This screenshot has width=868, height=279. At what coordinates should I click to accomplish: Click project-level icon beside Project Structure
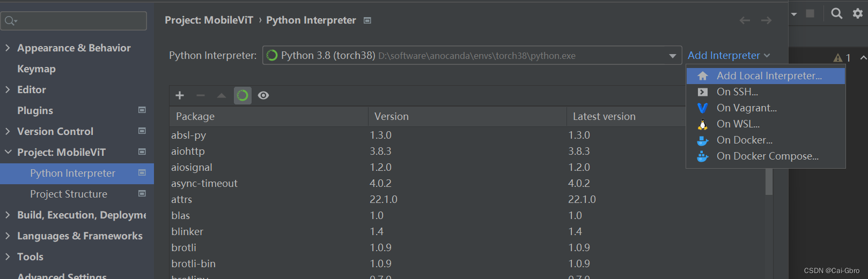142,194
